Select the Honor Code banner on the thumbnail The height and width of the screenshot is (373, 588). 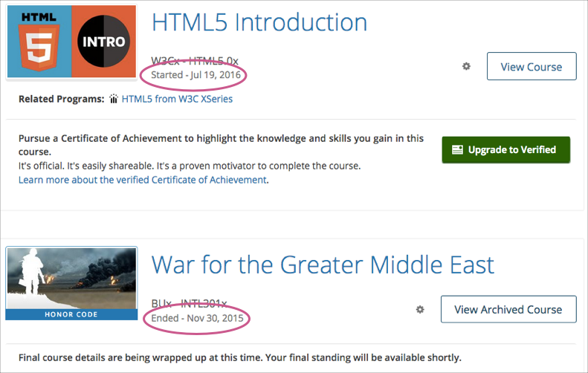tap(71, 314)
